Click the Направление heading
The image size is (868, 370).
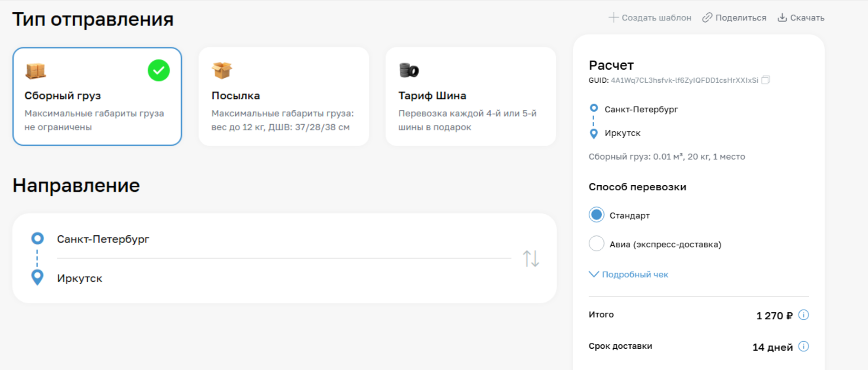click(x=76, y=185)
